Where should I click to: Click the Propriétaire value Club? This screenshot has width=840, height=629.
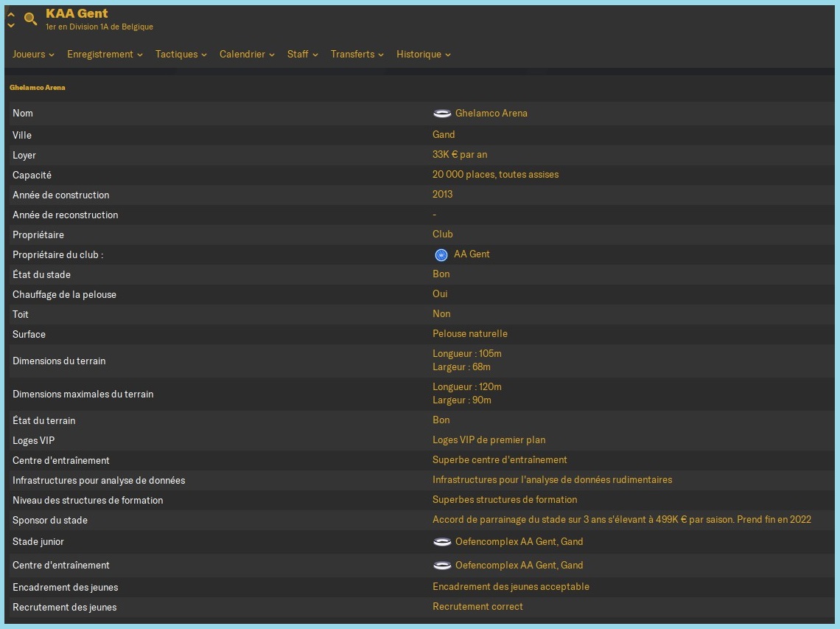pos(443,234)
